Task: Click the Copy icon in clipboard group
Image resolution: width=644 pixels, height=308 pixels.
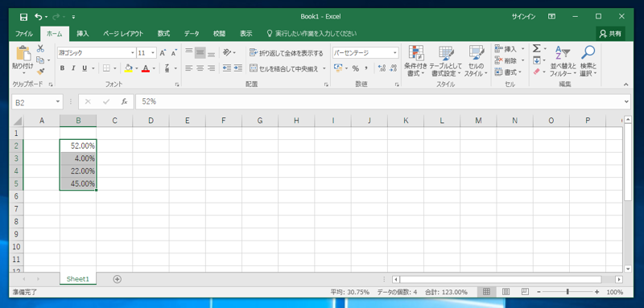Action: point(40,60)
